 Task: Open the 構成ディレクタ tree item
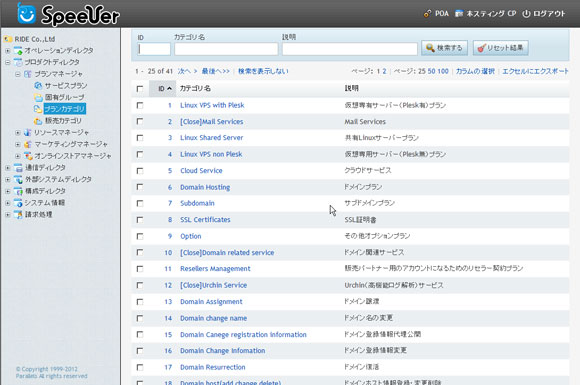[45, 191]
